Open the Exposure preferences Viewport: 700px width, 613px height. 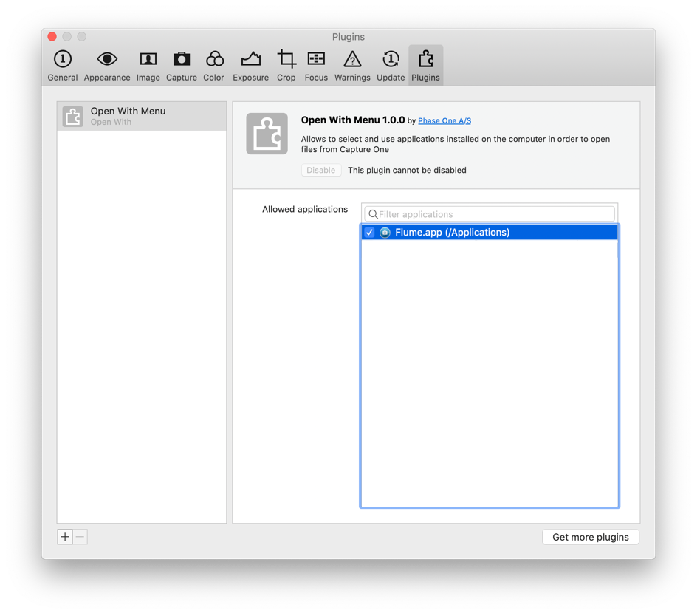pos(250,66)
